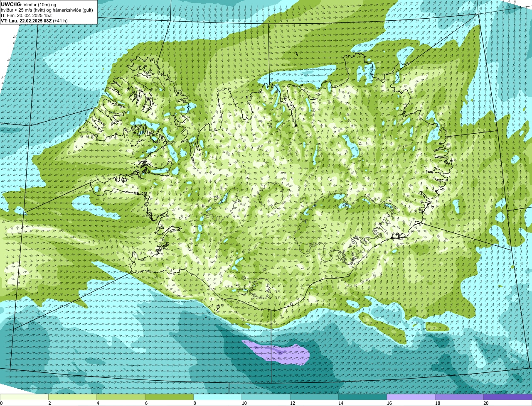Click the 'IT: Fim. 20. 02. 2025 15Z' line

pos(26,15)
